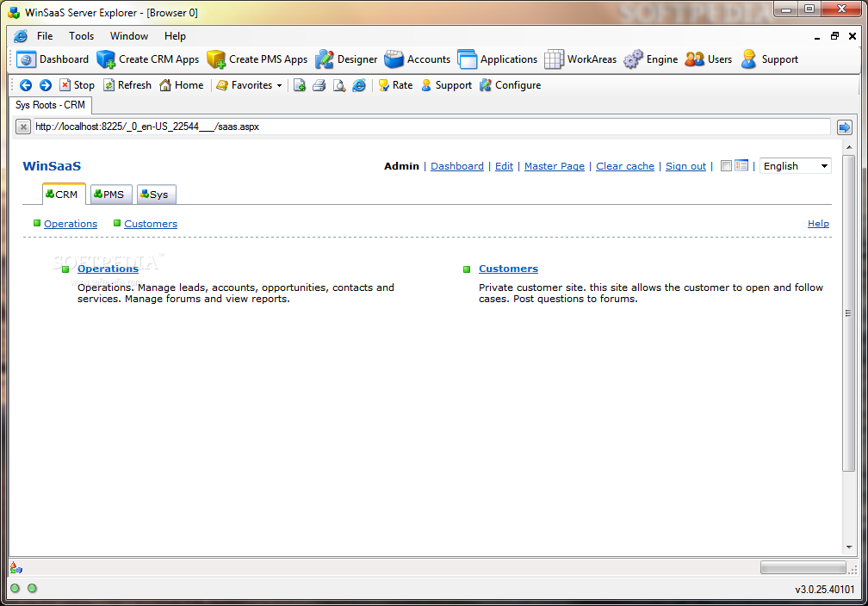Screen dimensions: 868x606
Task: Click the version number v3.0.25.40101
Action: click(x=825, y=590)
